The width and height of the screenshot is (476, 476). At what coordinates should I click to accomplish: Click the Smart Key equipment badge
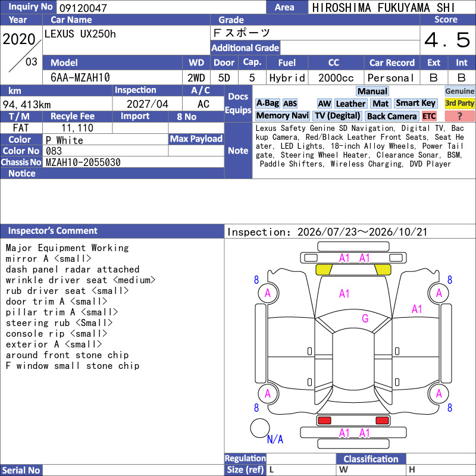point(415,103)
